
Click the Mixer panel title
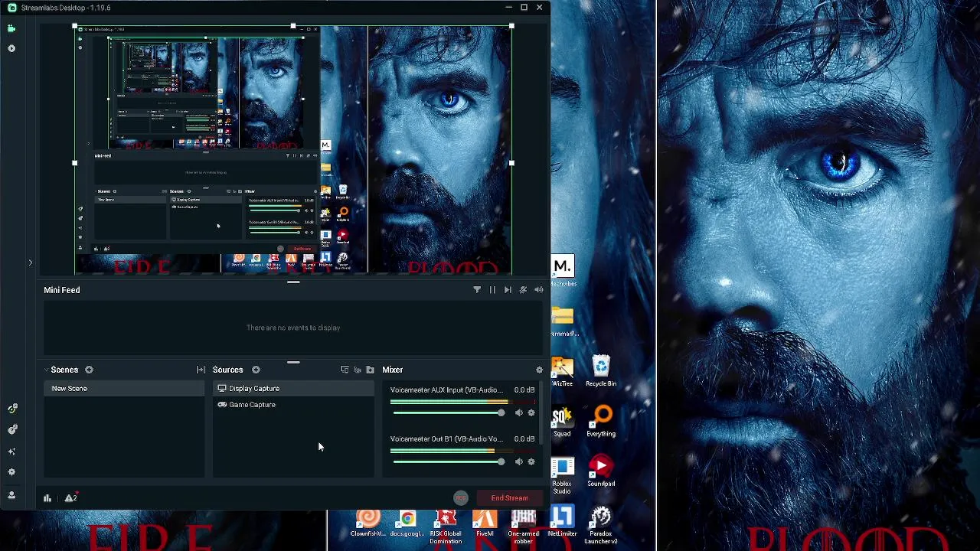[393, 370]
